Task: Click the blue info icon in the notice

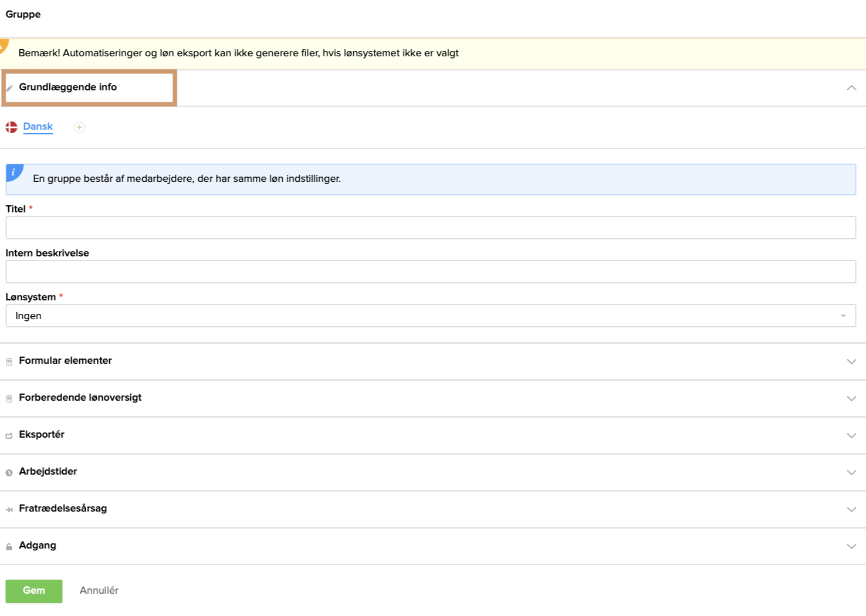Action: coord(13,172)
